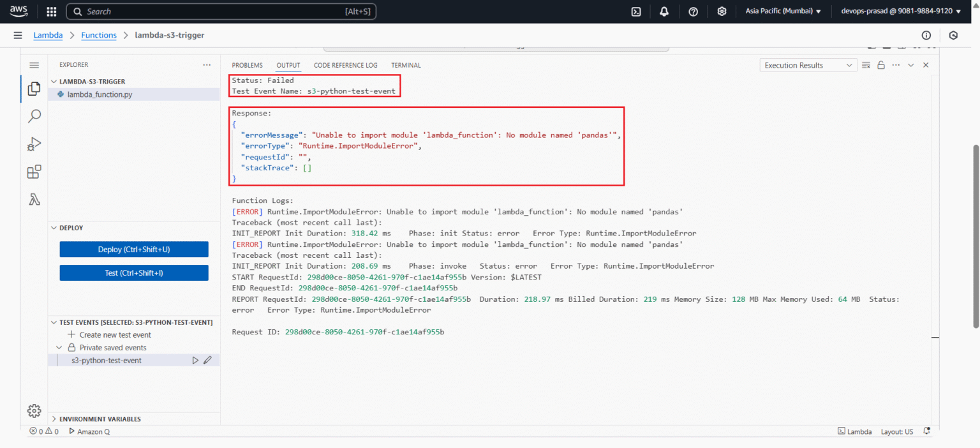Image resolution: width=980 pixels, height=448 pixels.
Task: Select the Run and Debug sidebar icon
Action: tap(34, 144)
